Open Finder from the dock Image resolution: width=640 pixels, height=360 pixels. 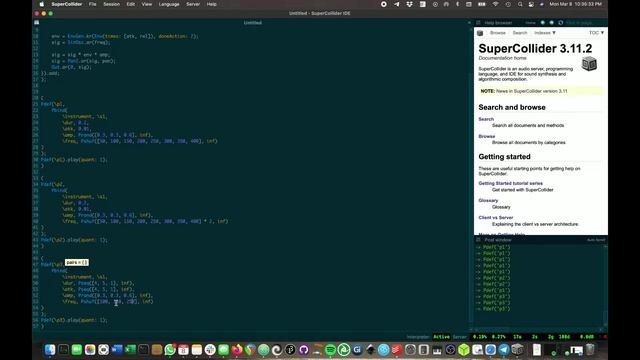tap(50, 350)
